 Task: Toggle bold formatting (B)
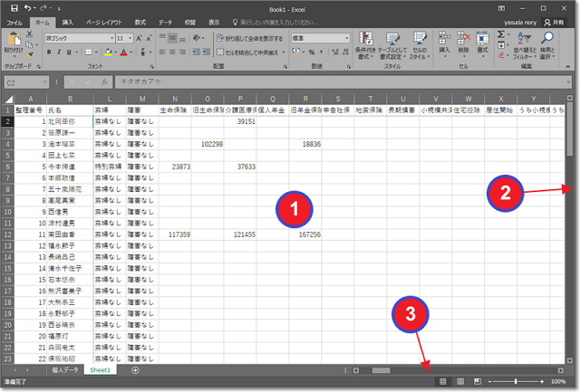click(47, 52)
